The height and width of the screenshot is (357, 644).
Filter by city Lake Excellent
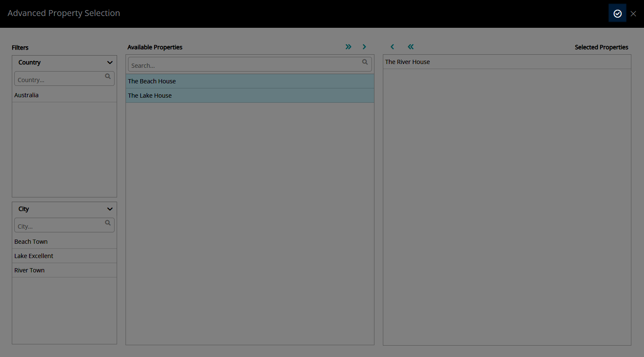[64, 256]
